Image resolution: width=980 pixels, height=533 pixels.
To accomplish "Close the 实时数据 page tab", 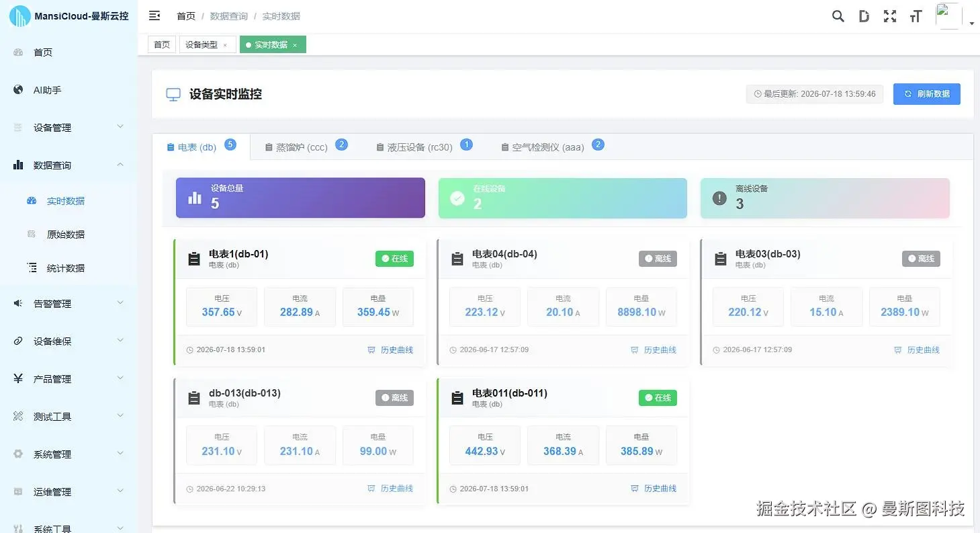I will point(295,45).
